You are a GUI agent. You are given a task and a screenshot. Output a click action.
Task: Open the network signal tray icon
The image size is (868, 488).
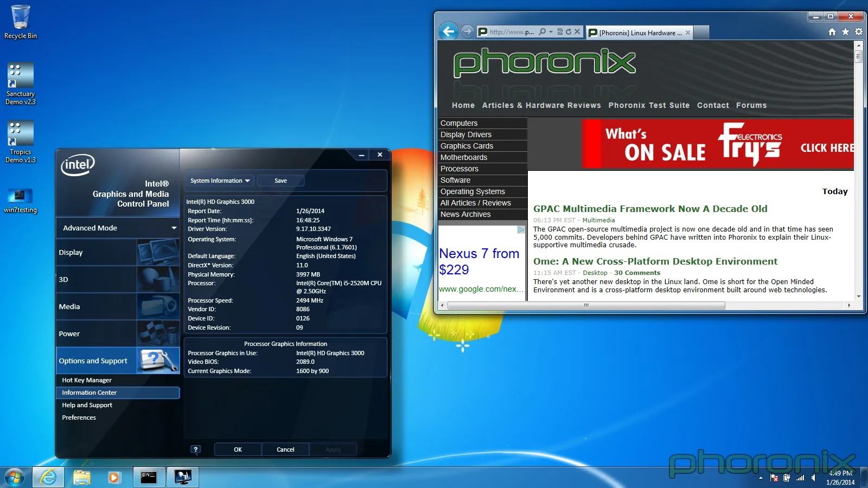(x=800, y=478)
